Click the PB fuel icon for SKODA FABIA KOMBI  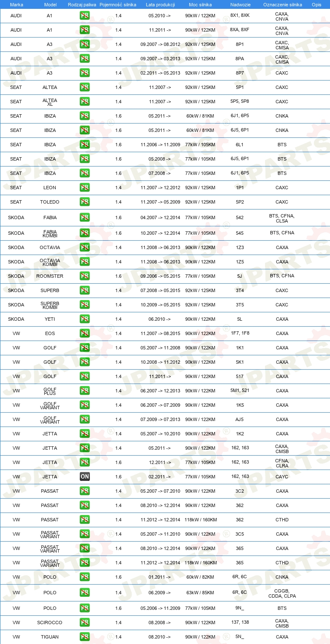click(84, 233)
